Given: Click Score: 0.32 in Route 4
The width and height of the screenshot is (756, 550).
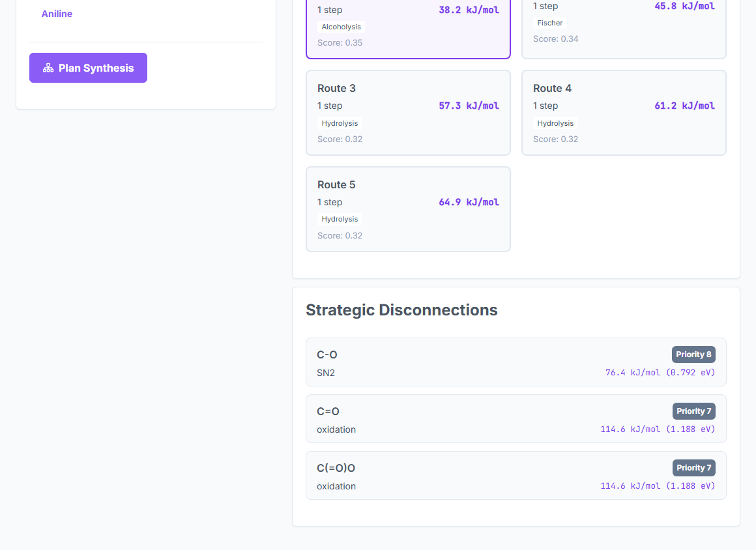Looking at the screenshot, I should (555, 139).
